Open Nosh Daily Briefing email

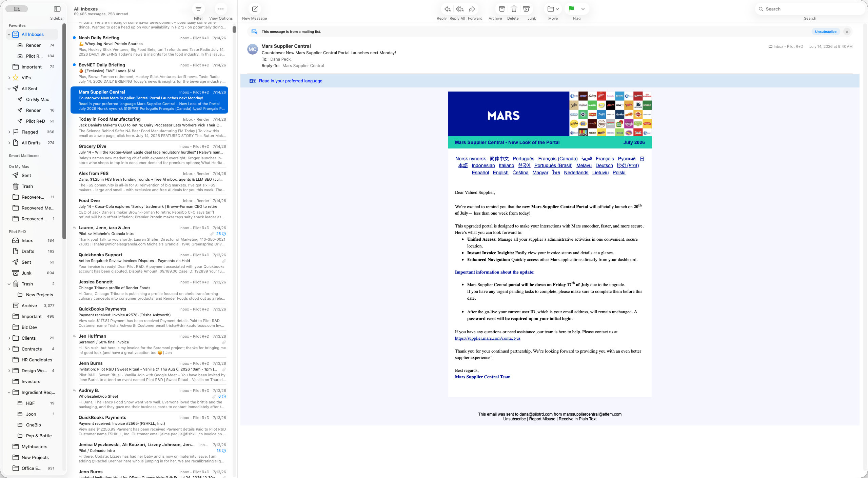pos(149,46)
